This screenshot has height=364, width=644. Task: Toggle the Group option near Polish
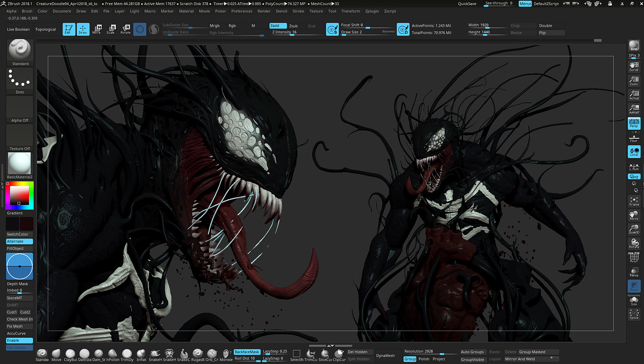tap(410, 359)
